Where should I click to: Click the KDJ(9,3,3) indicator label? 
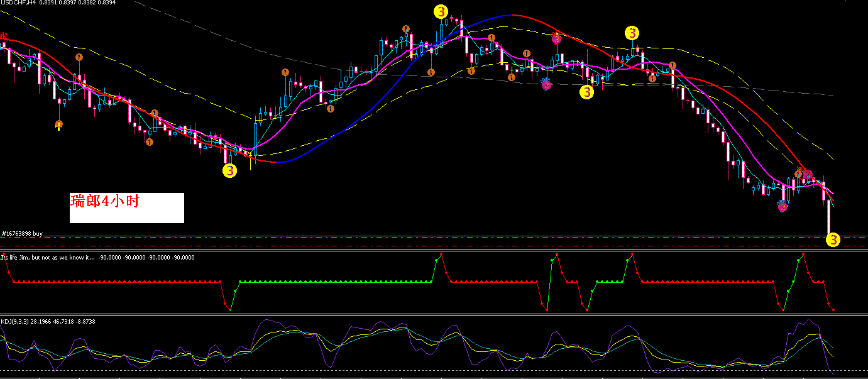13,321
